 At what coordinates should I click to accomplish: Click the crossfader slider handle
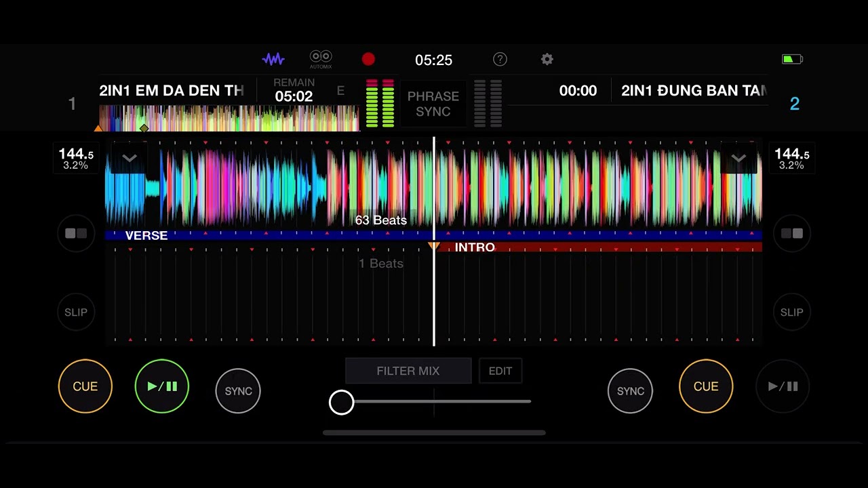coord(341,402)
